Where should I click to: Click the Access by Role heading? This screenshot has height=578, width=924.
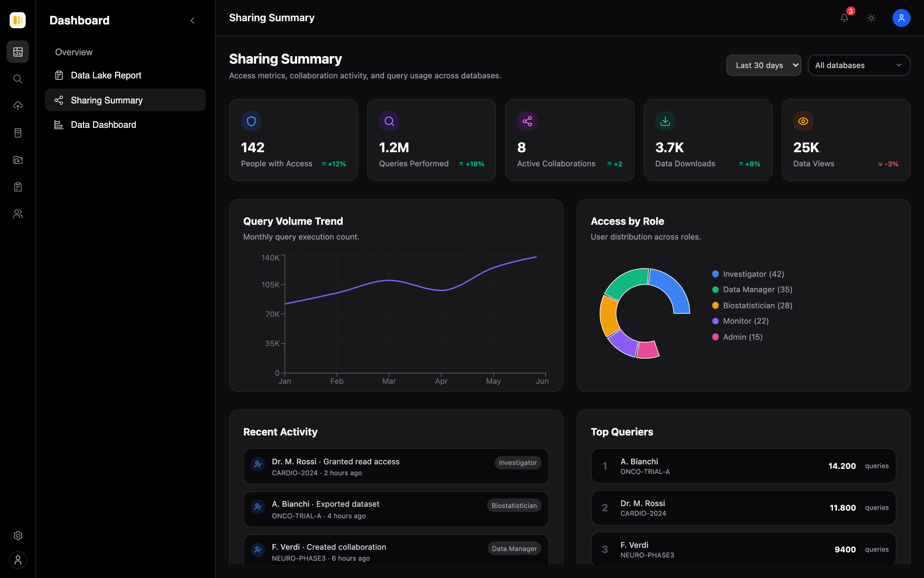pyautogui.click(x=627, y=221)
